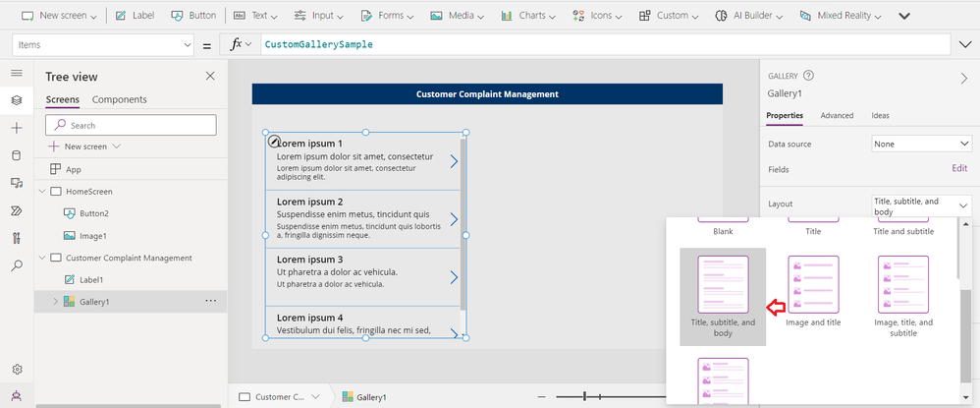
Task: Close the Tree view panel
Action: (x=210, y=76)
